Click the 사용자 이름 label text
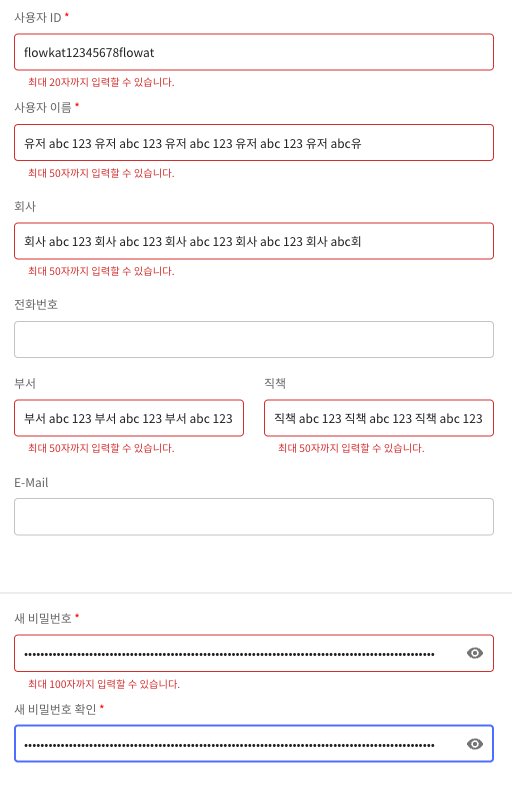The height and width of the screenshot is (786, 512). [43, 108]
